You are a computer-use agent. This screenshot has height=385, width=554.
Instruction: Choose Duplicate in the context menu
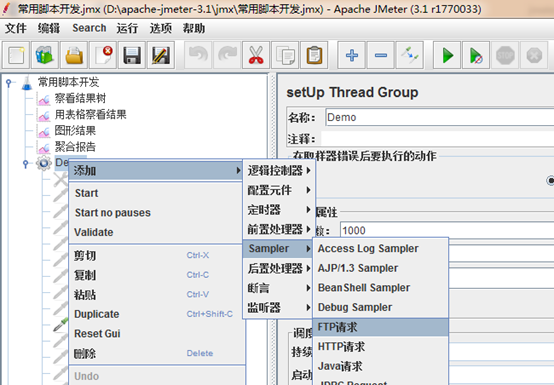point(155,314)
